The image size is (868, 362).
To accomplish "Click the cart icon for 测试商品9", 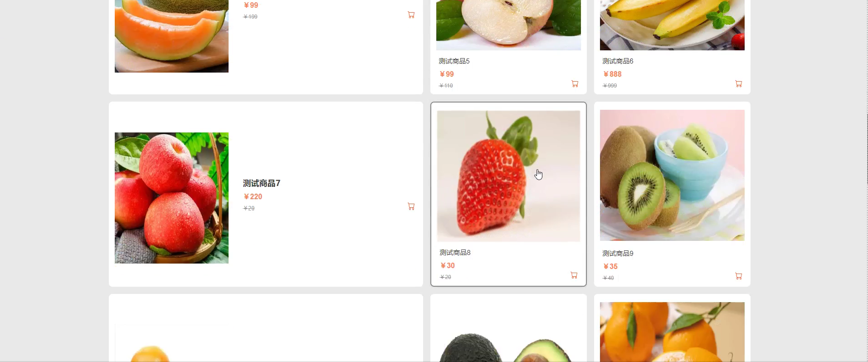I will (739, 276).
